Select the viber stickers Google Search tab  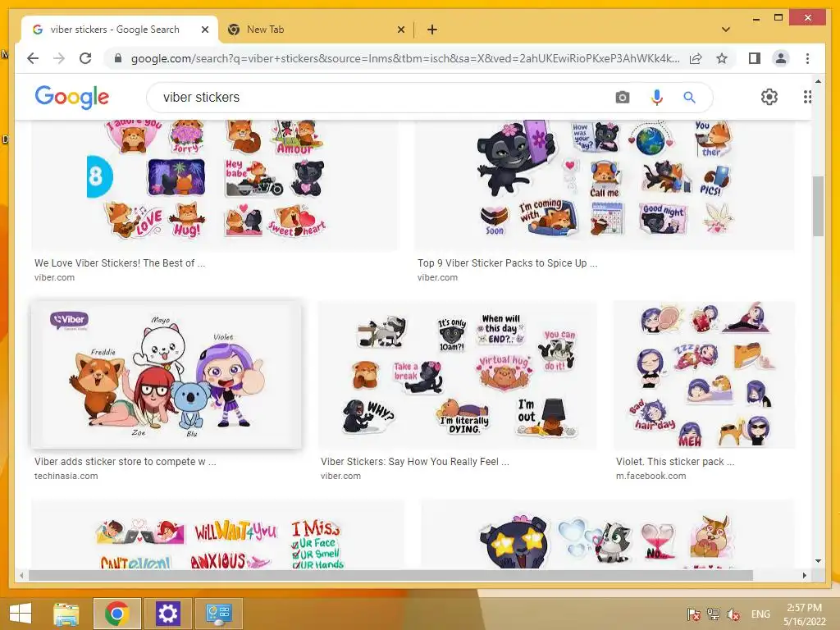click(x=119, y=30)
